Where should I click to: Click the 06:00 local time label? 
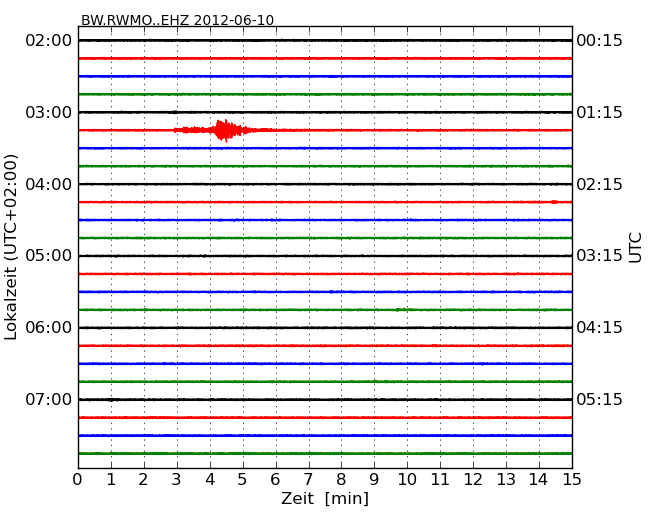(x=49, y=328)
